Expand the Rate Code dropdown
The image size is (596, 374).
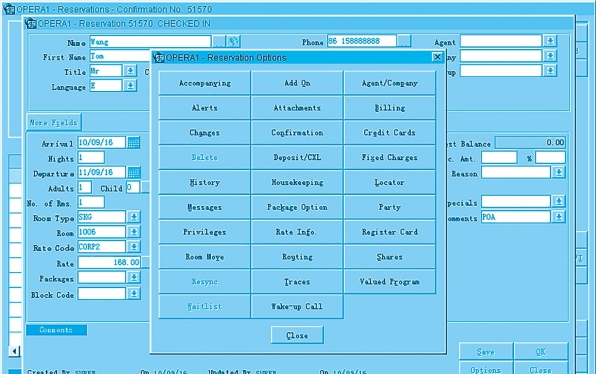coord(134,247)
